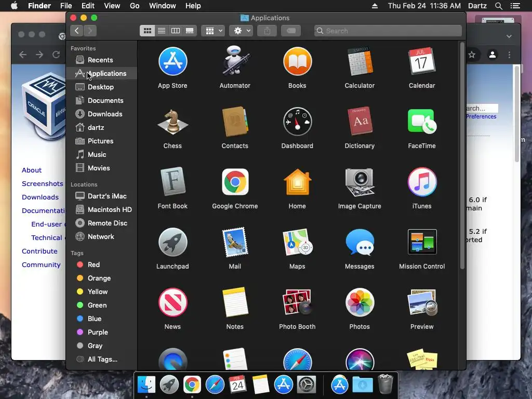Open Spotlight search in menu bar

(x=498, y=6)
